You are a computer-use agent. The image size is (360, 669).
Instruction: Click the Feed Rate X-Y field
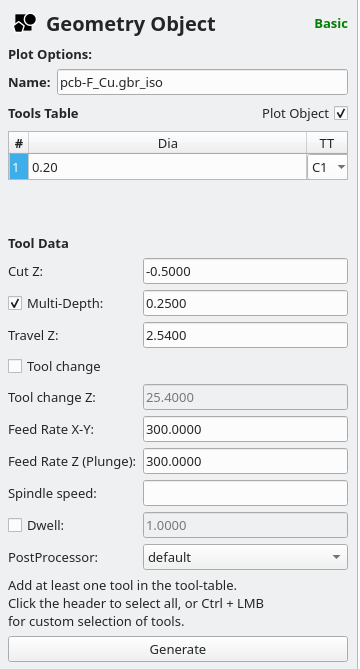click(x=245, y=429)
